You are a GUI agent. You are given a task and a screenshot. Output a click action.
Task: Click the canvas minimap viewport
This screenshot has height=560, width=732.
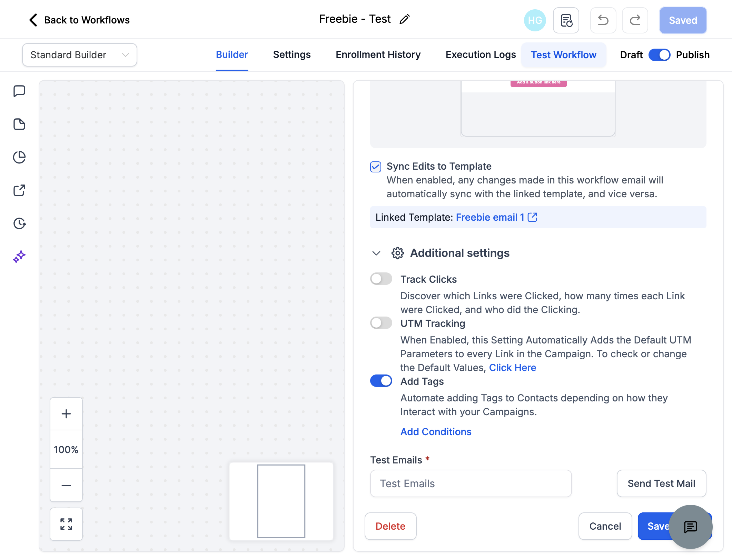[x=281, y=501]
